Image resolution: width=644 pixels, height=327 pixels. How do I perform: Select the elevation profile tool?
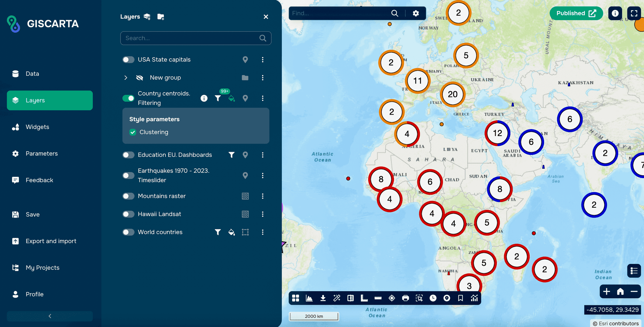tap(309, 298)
